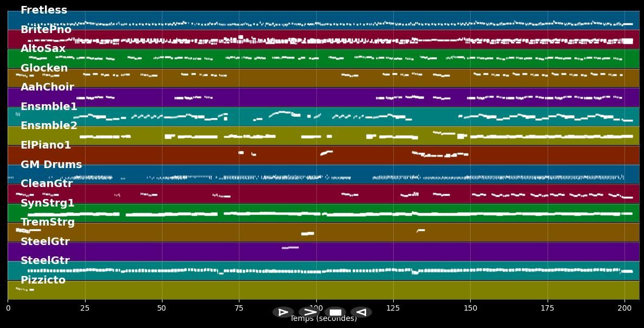The width and height of the screenshot is (644, 328).
Task: Click the left-pointing triangle rewind button
Action: click(361, 312)
